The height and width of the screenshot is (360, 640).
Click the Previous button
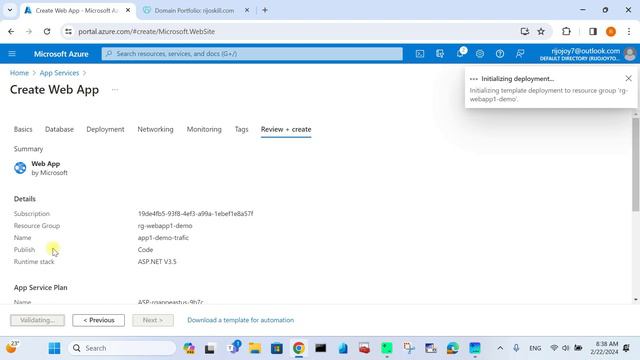99,320
